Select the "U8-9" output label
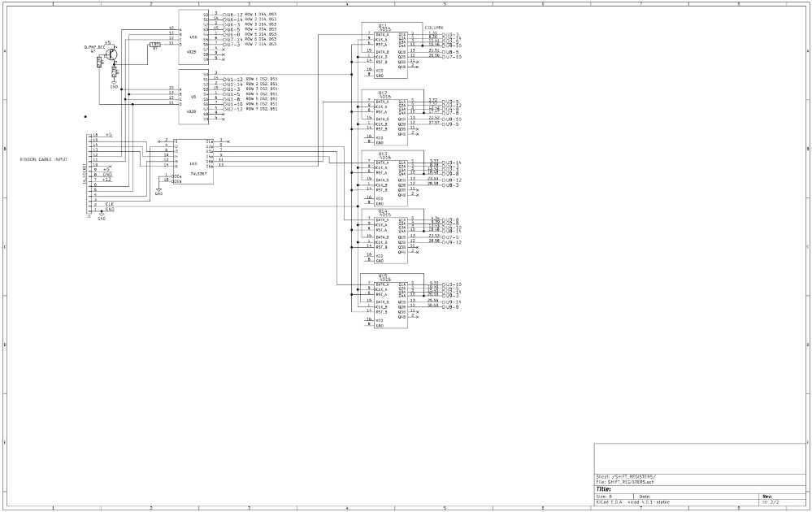Screen dimensions: 812x512 tap(452, 307)
